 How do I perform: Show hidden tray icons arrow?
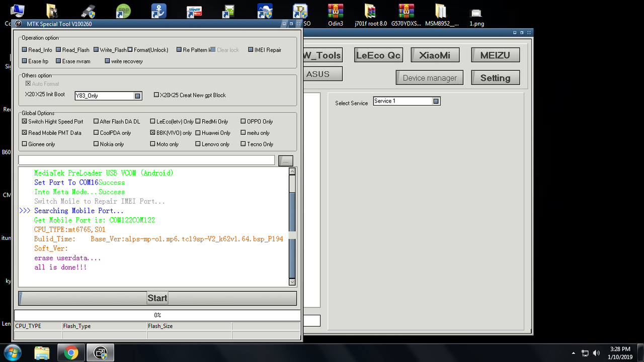[574, 353]
